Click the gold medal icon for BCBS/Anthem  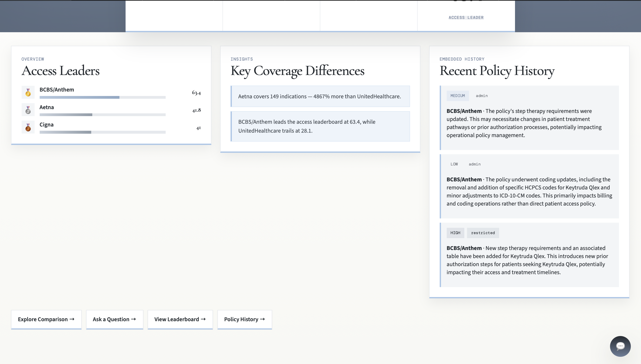pyautogui.click(x=28, y=93)
